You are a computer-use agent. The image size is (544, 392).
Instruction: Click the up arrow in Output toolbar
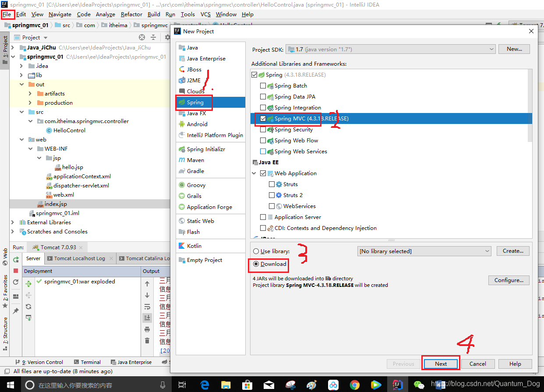(147, 284)
